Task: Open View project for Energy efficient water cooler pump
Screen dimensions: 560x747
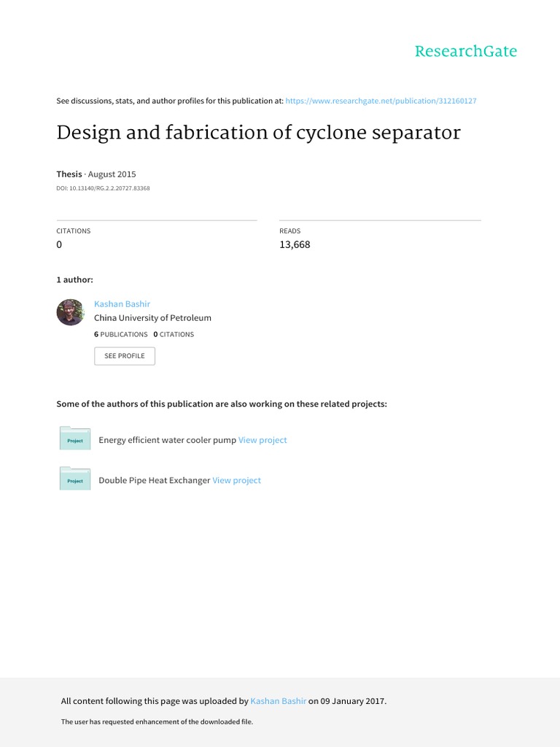Action: click(x=262, y=440)
